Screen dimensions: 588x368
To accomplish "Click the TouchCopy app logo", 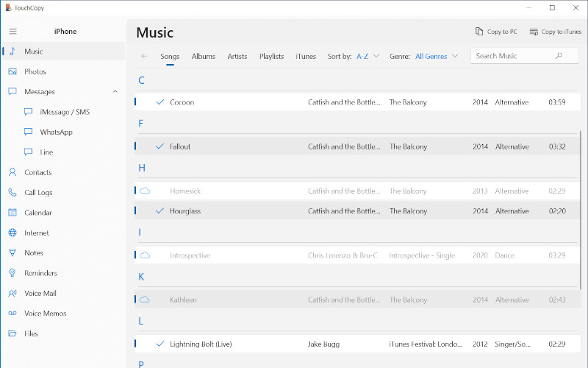I will (x=8, y=8).
